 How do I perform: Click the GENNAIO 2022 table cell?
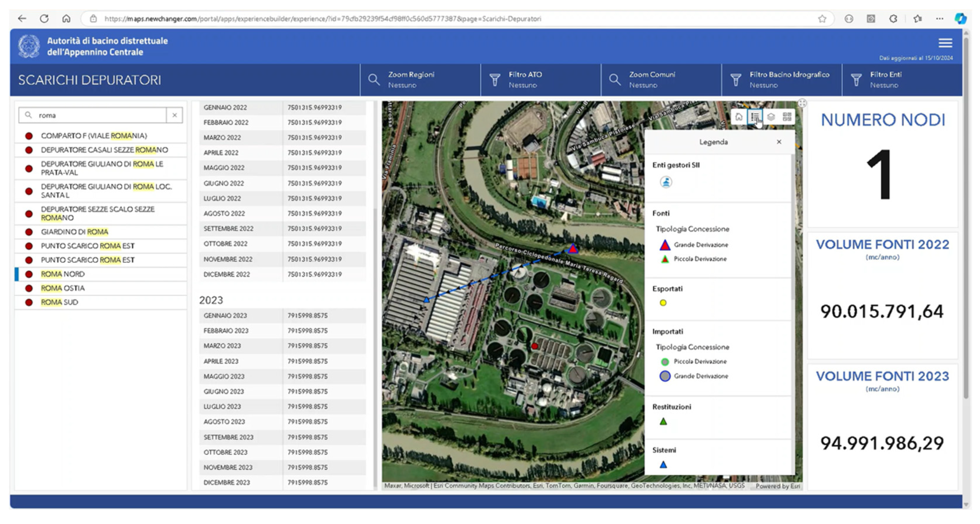(x=240, y=107)
